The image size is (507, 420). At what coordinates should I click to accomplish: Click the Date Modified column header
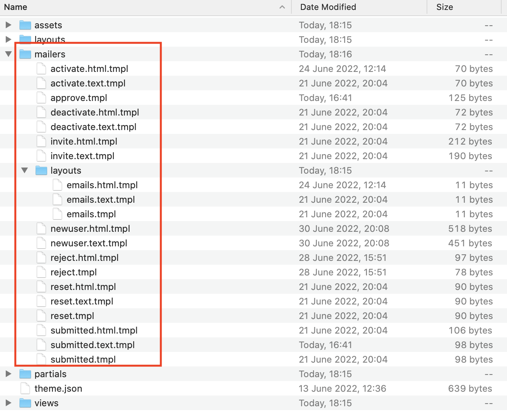328,7
